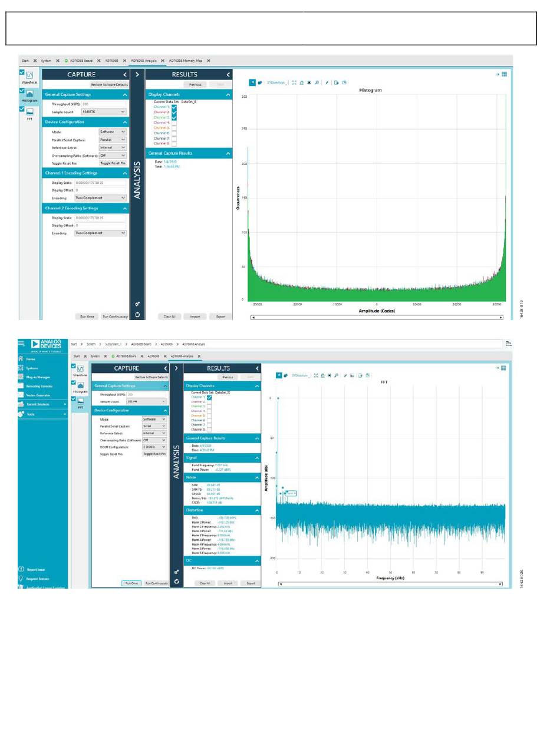Open Vector Generator from the left sidebar
The height and width of the screenshot is (739, 560).
pyautogui.click(x=37, y=395)
